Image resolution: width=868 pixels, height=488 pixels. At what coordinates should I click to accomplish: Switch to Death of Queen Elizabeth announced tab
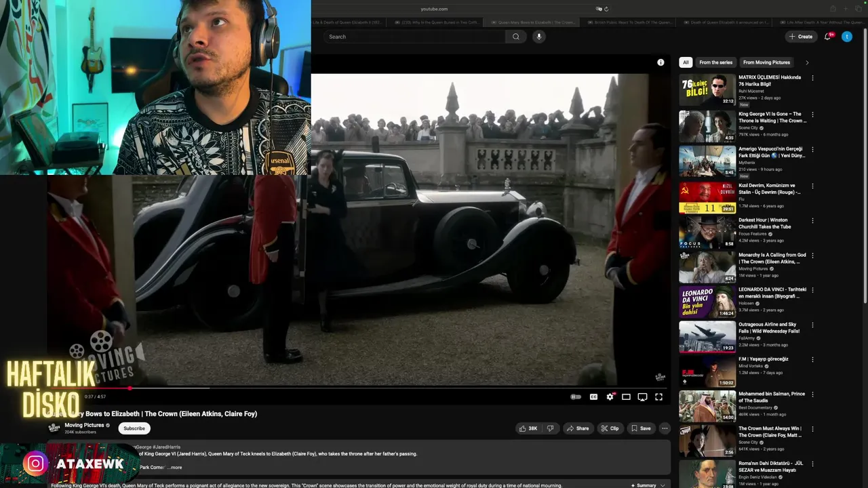[727, 22]
